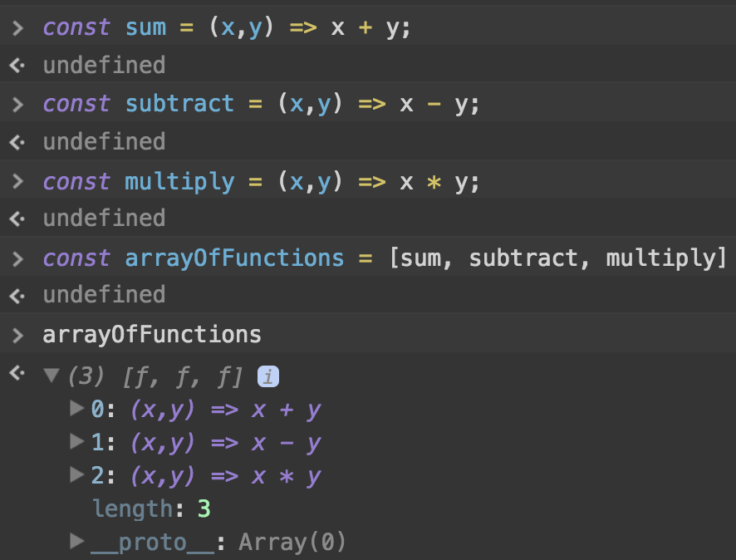Click the undefined result below multiply

(104, 218)
